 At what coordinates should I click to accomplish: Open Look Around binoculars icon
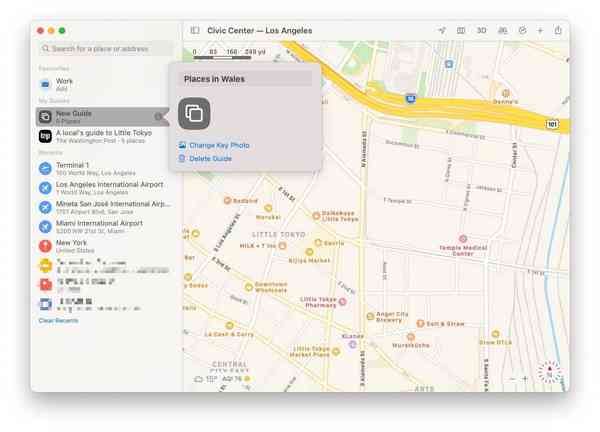tap(502, 30)
